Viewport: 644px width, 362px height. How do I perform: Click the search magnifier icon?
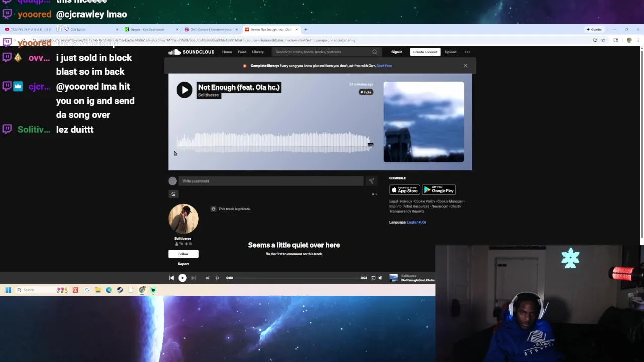click(375, 52)
